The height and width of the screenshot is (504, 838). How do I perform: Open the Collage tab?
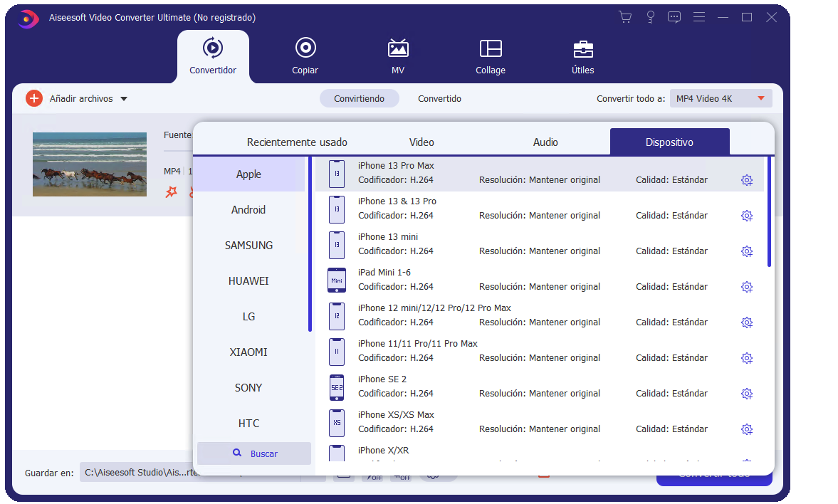click(491, 56)
